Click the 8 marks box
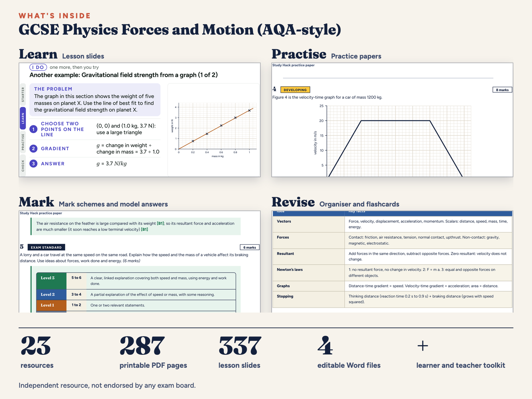532x399 pixels. click(502, 90)
